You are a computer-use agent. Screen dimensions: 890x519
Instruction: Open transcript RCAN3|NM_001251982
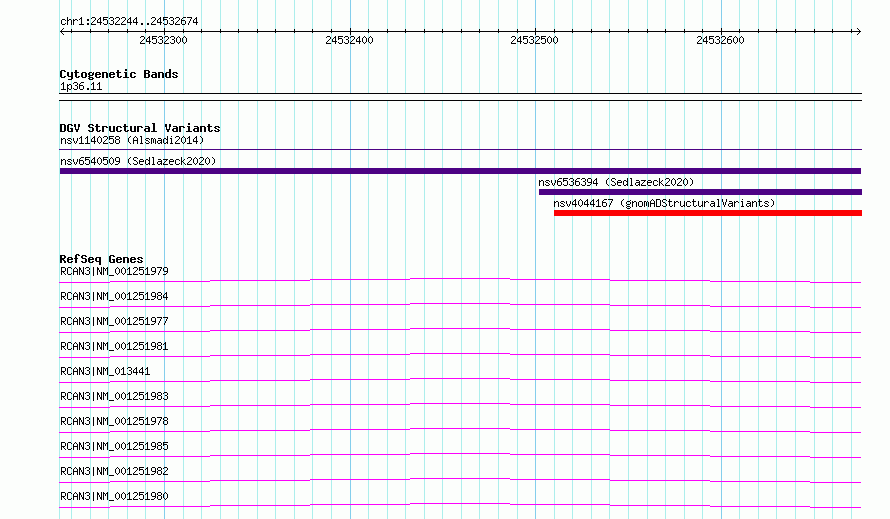[114, 471]
